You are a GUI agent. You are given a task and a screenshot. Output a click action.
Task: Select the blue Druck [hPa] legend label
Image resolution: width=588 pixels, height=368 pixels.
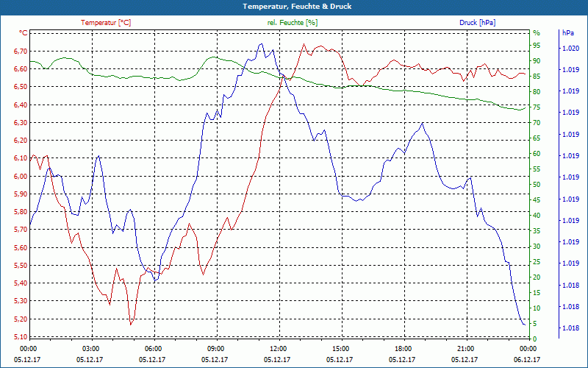tap(477, 23)
